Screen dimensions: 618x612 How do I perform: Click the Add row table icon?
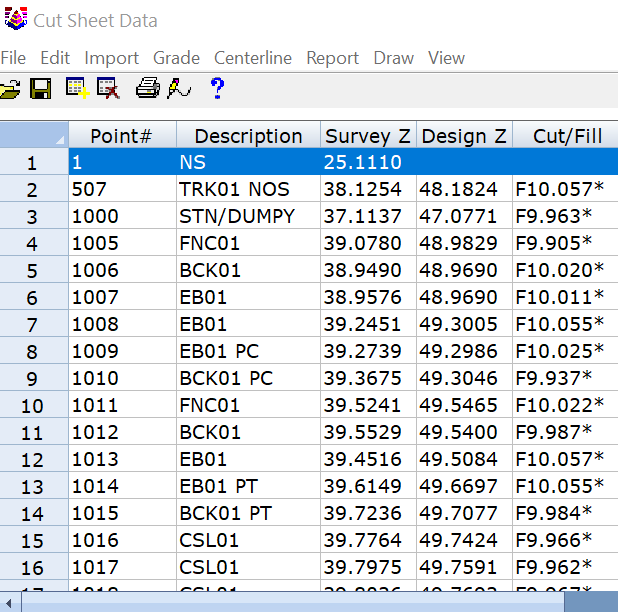click(x=77, y=88)
